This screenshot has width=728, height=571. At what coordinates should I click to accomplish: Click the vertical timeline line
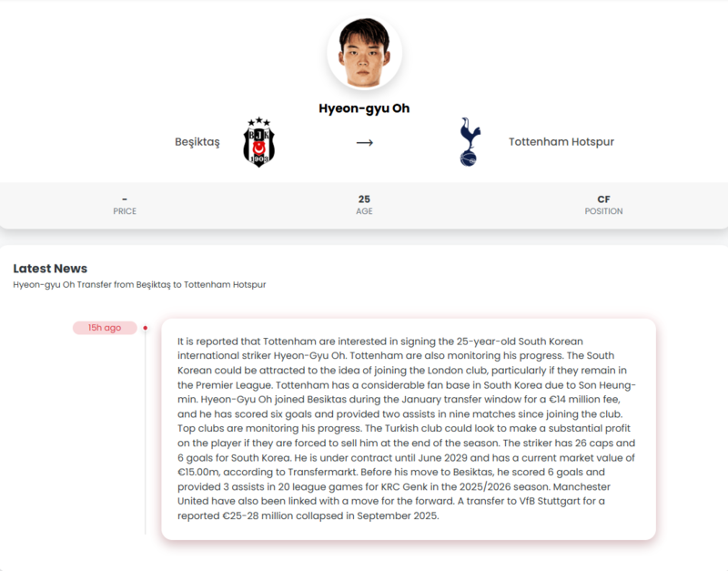click(x=146, y=433)
